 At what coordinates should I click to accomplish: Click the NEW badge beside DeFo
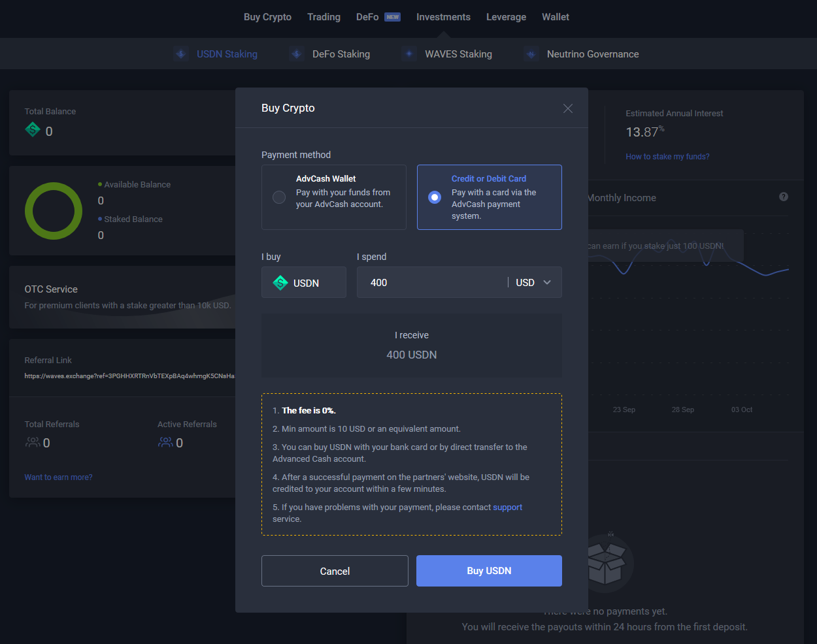point(392,17)
